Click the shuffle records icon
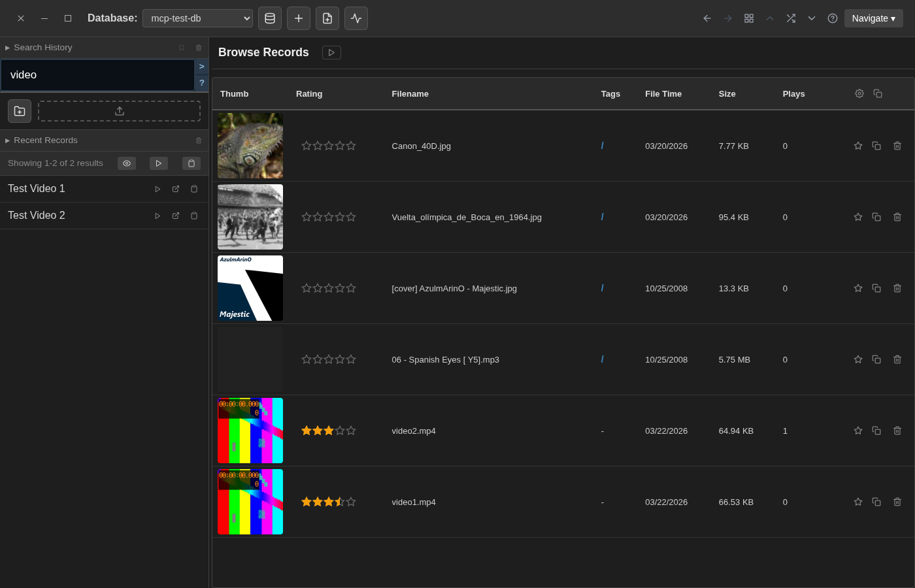Viewport: 915px width, 588px height. pyautogui.click(x=791, y=18)
